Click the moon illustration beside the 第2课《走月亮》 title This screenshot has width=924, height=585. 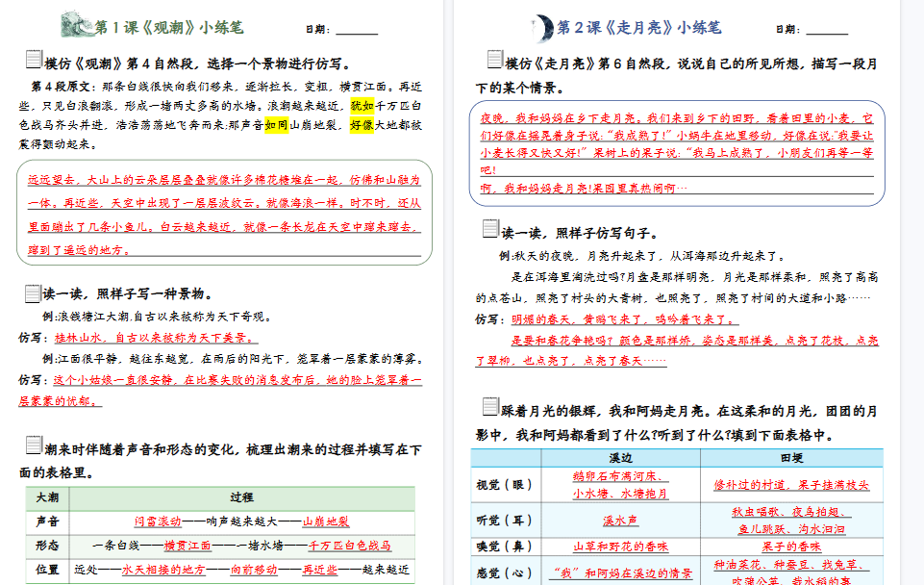point(542,27)
